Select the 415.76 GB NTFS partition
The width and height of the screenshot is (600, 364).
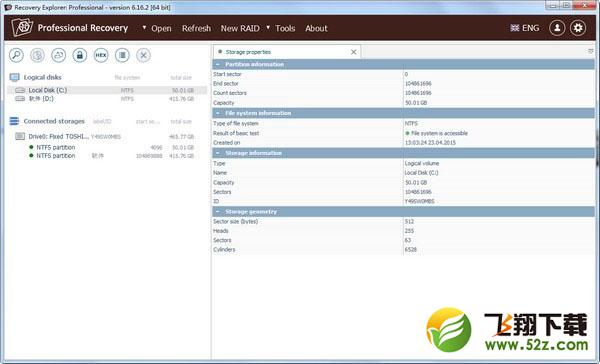click(x=107, y=156)
